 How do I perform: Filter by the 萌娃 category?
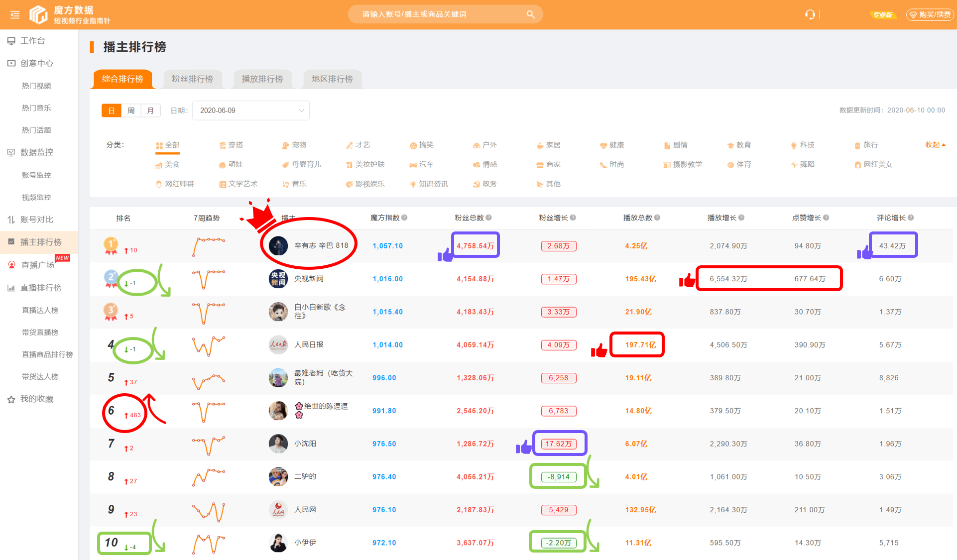231,165
